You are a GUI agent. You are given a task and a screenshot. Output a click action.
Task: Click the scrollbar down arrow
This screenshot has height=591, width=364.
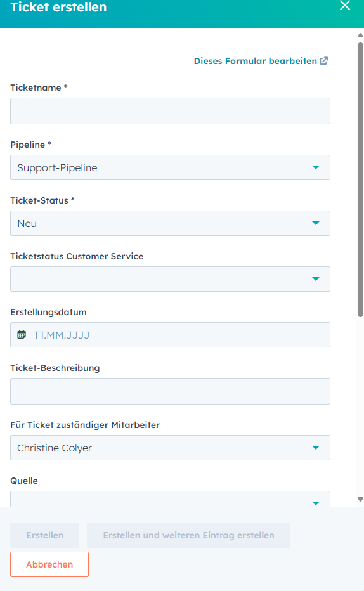pyautogui.click(x=360, y=499)
